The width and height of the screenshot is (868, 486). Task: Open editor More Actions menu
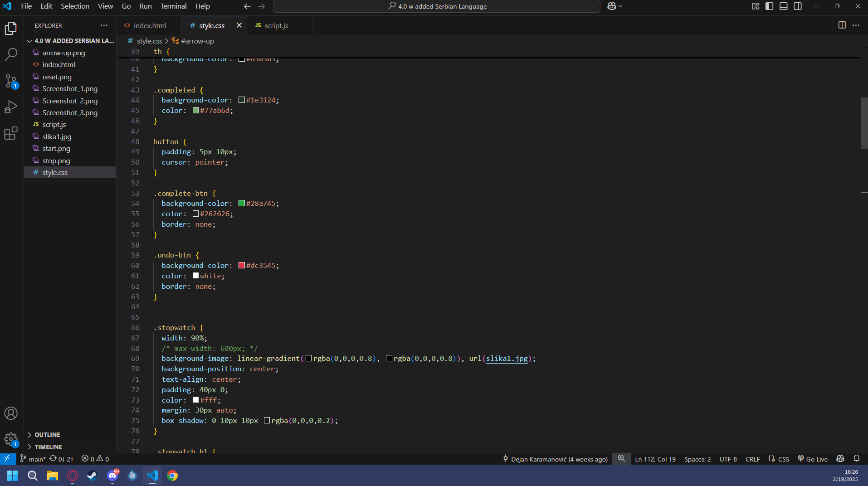tap(856, 25)
